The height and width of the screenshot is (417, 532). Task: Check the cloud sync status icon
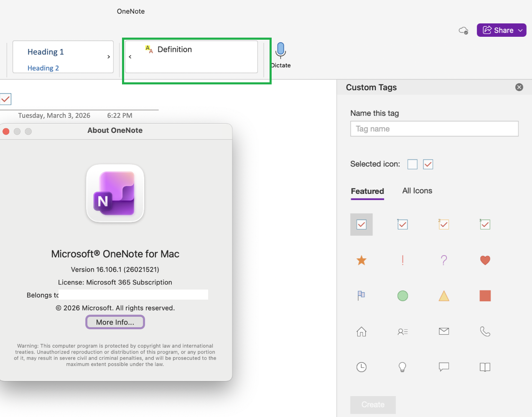[x=463, y=31]
